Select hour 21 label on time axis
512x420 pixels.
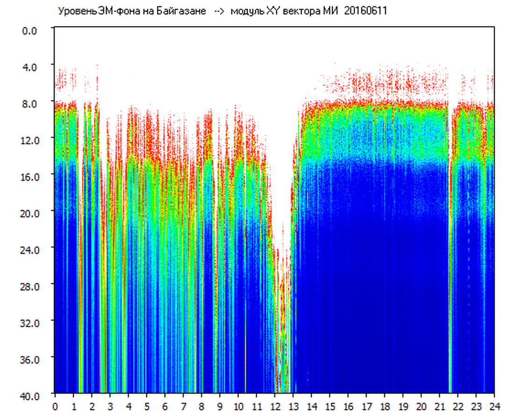click(440, 406)
